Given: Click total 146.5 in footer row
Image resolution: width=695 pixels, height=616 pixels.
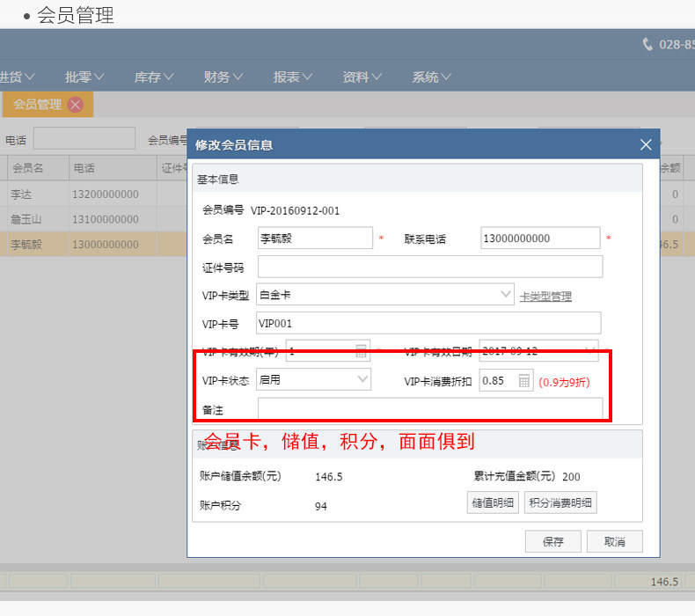Looking at the screenshot, I should (664, 582).
